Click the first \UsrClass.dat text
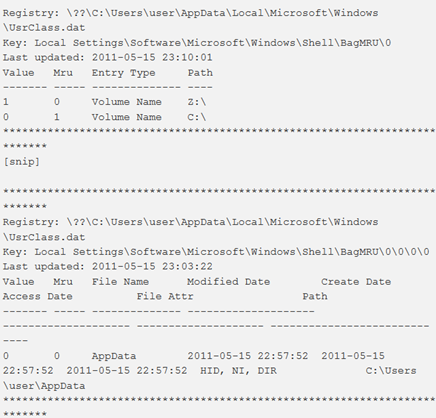Screen dimensions: 436x418 pyautogui.click(x=44, y=28)
